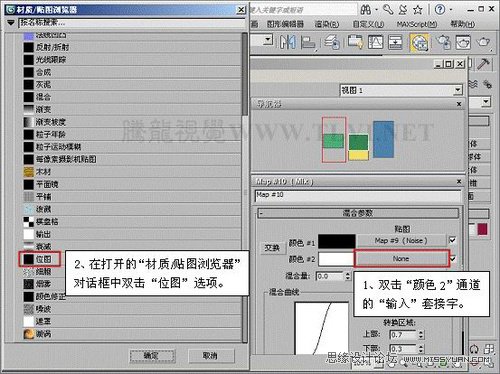Click the 下部 value spinner arrows
The image size is (500, 374).
click(x=421, y=349)
